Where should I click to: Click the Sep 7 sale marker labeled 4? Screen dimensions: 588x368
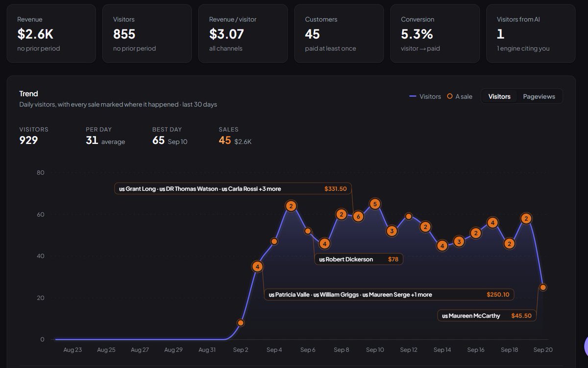point(324,243)
